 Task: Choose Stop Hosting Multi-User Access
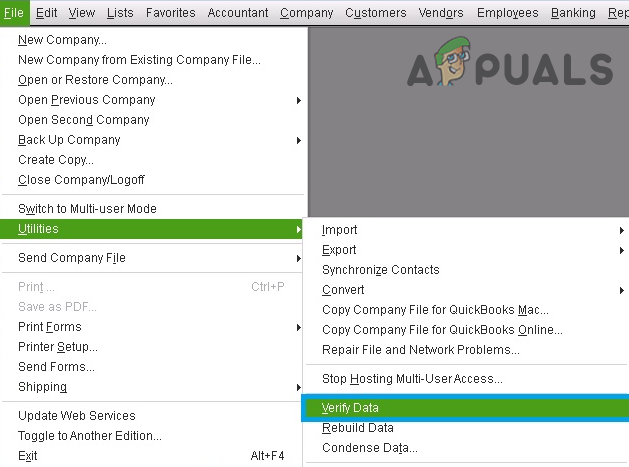pos(412,379)
